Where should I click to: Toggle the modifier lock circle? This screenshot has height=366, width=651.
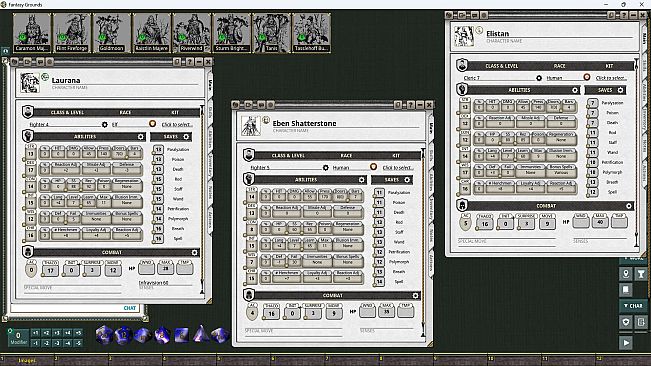coord(10,331)
